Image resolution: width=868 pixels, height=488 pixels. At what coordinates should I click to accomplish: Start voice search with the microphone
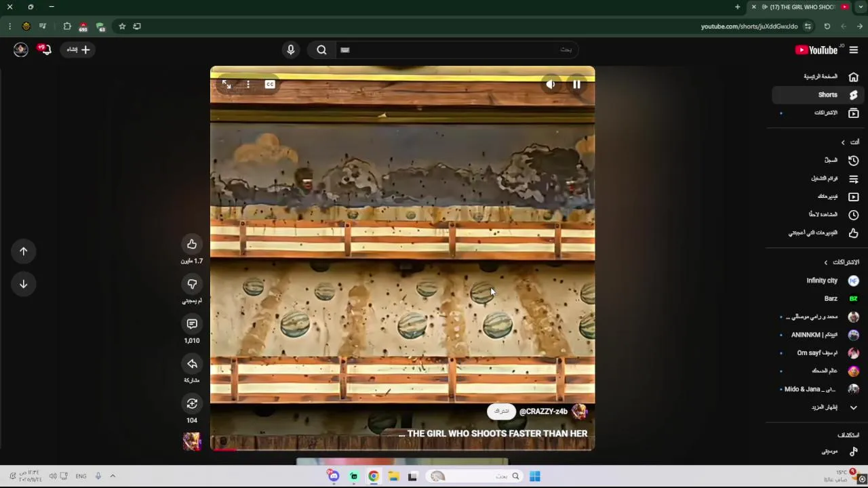click(291, 49)
